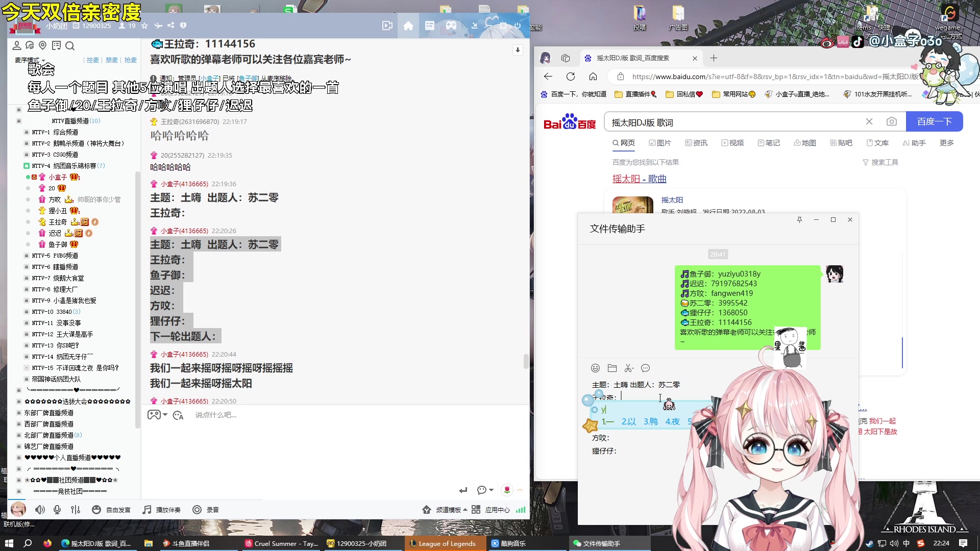The height and width of the screenshot is (551, 980).
Task: Reload the browser page
Action: pos(571,77)
